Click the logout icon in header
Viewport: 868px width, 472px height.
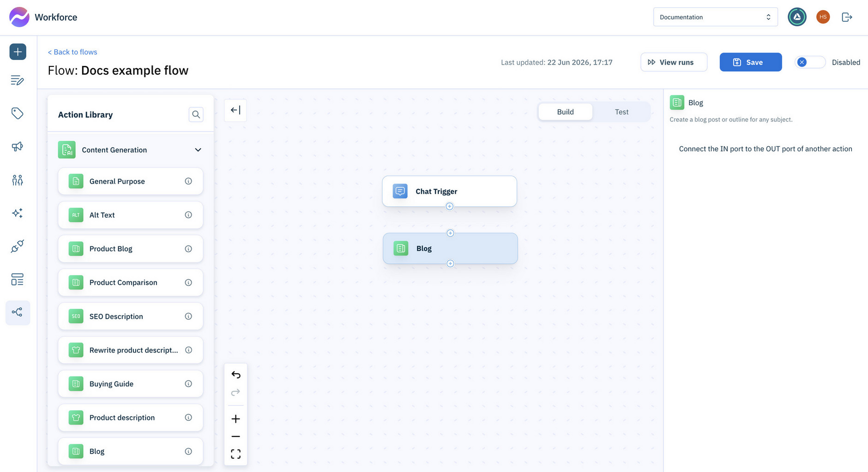pos(847,17)
